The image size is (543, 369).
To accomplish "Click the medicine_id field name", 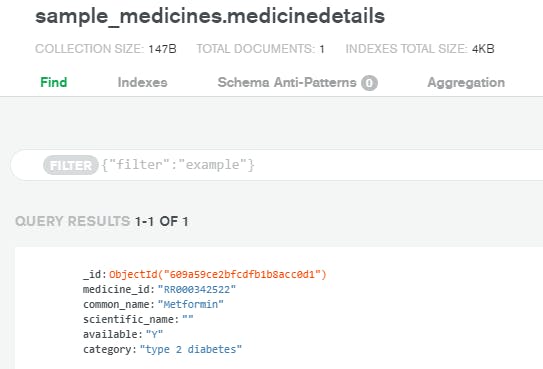I will click(116, 289).
